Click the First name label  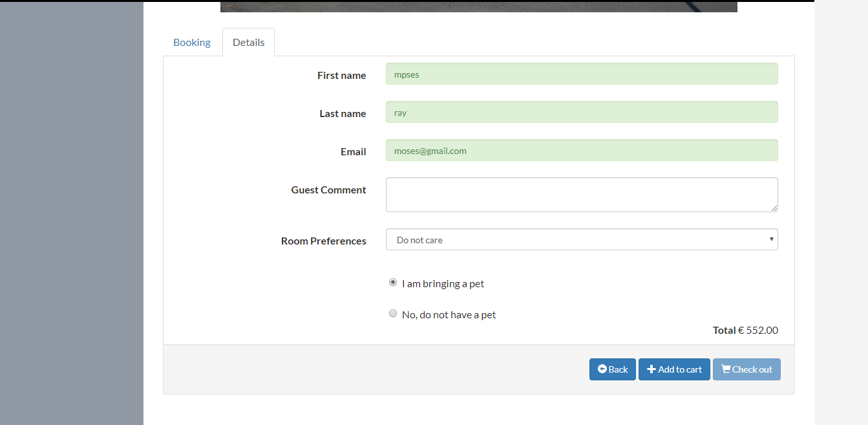tap(341, 76)
